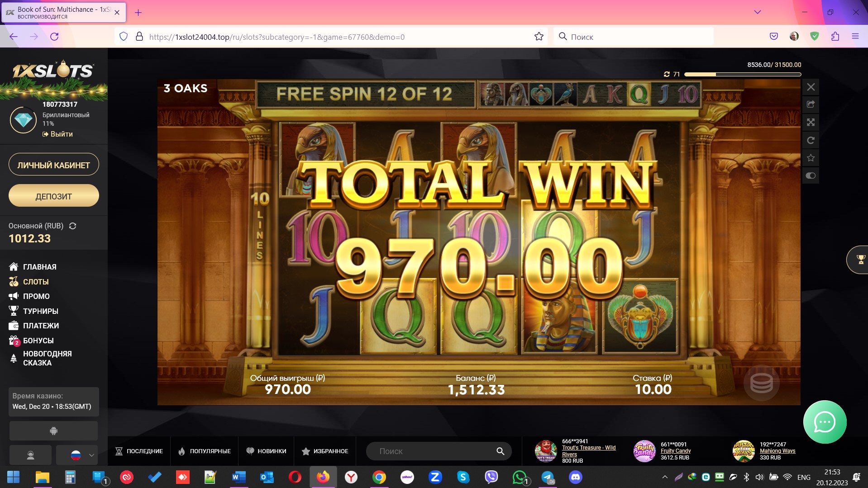Click the ДЕПОЗИТ button

click(x=53, y=196)
